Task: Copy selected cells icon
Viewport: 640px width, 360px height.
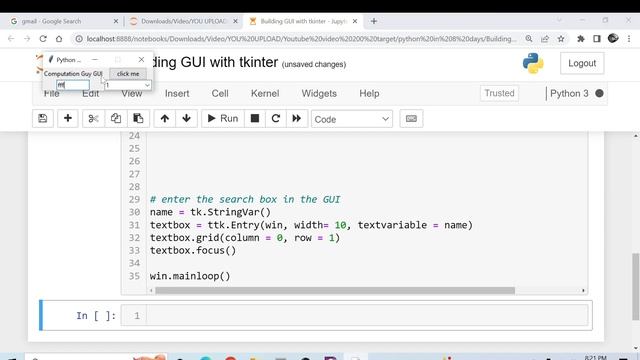Action: coord(116,118)
